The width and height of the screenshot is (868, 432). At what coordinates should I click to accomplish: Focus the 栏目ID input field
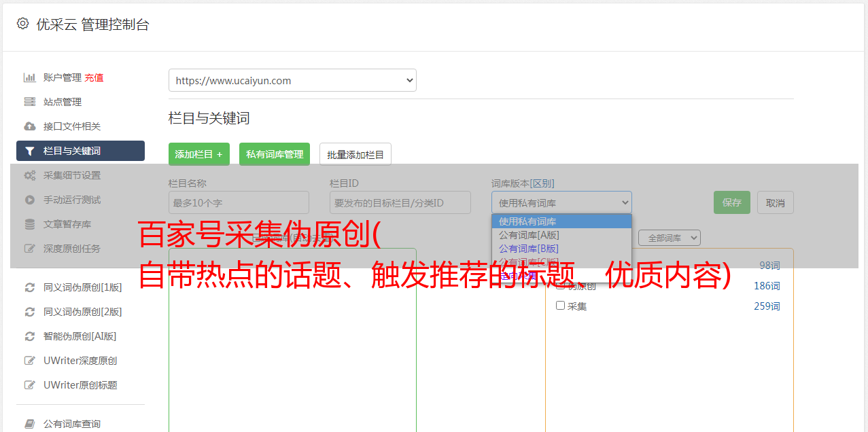click(x=400, y=202)
